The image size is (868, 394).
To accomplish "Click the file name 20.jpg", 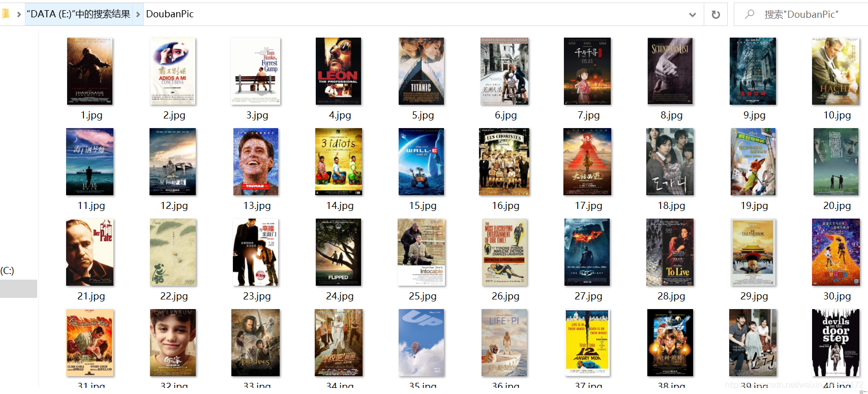I will tap(837, 206).
